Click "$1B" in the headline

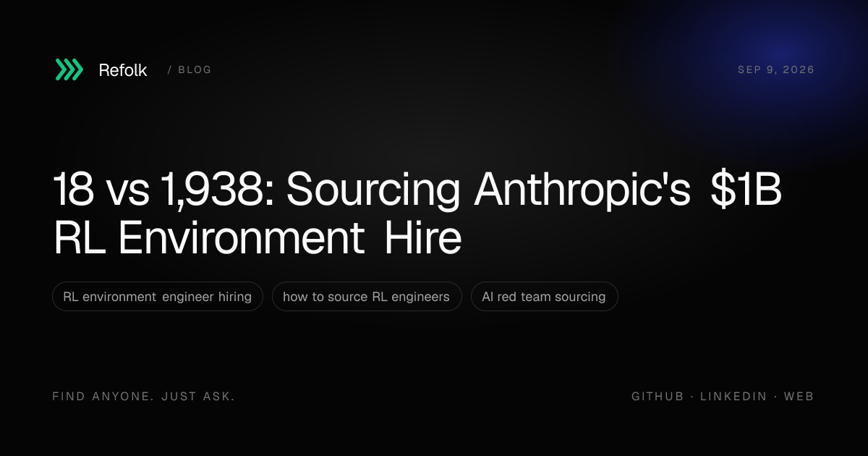pyautogui.click(x=746, y=191)
